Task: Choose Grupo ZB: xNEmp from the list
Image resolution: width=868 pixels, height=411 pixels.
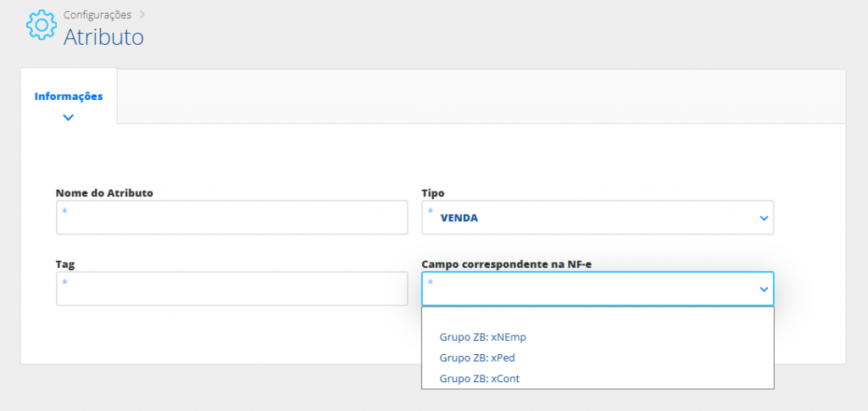Action: click(x=483, y=337)
